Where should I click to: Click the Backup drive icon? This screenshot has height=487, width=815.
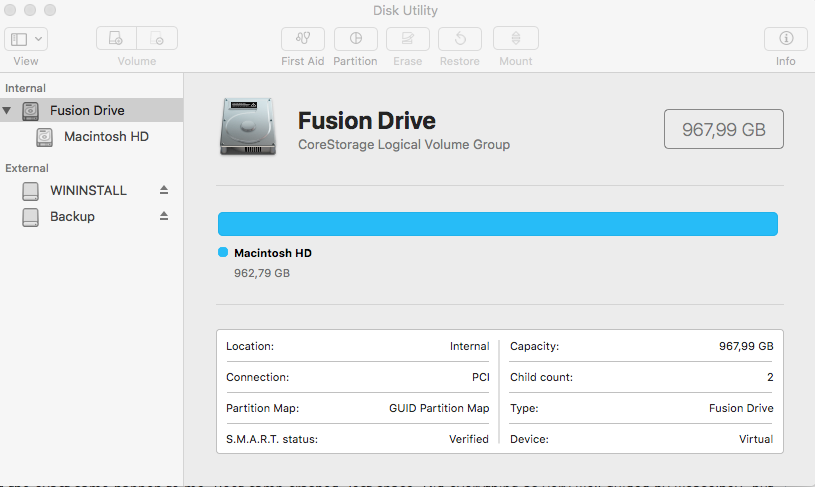(31, 217)
